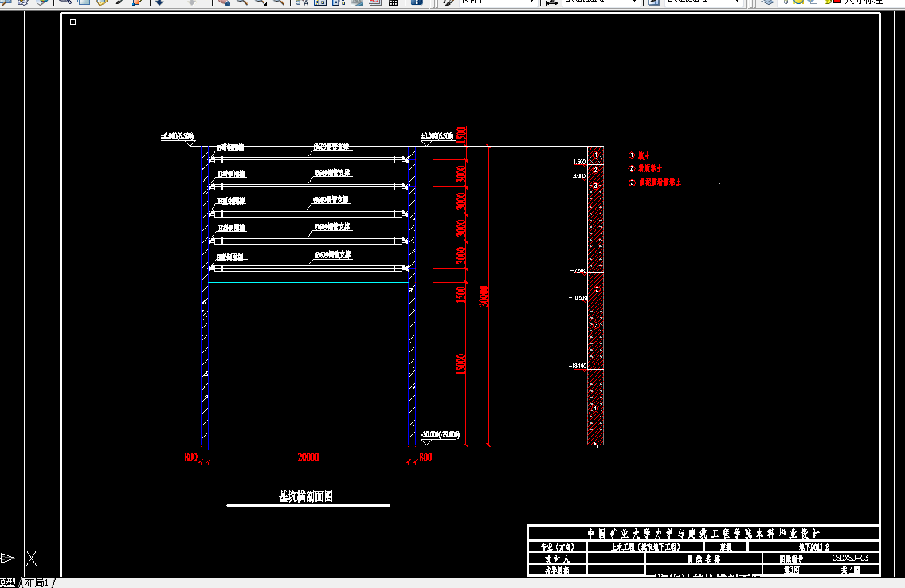This screenshot has width=905, height=588.
Task: Open the Table Style manager icon
Action: tap(654, 2)
